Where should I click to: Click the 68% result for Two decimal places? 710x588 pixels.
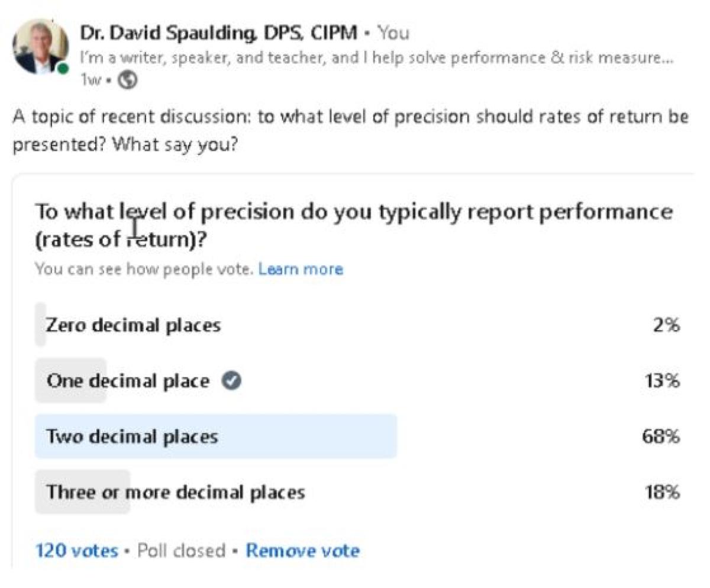661,437
